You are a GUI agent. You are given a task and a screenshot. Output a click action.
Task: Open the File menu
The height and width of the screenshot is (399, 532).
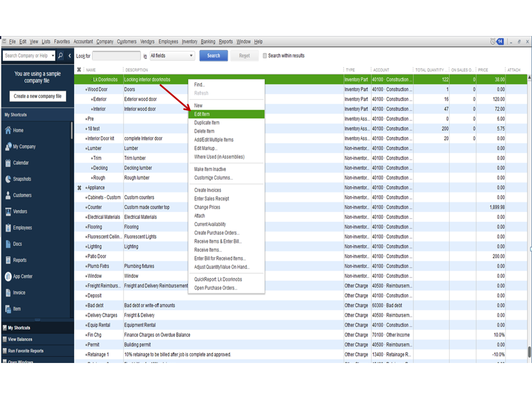point(12,42)
